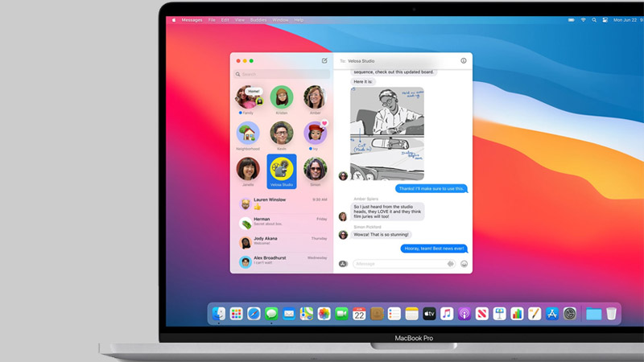Click Amber's message about the studio heads

click(x=387, y=212)
